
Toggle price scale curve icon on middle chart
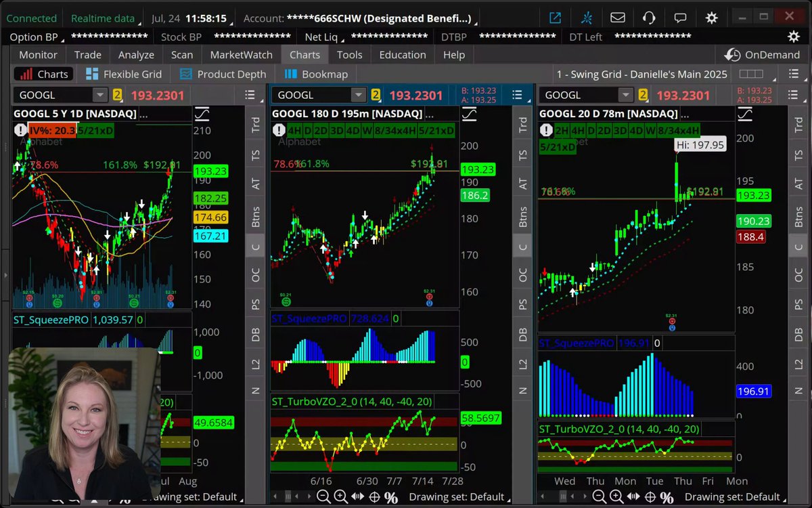click(x=469, y=114)
